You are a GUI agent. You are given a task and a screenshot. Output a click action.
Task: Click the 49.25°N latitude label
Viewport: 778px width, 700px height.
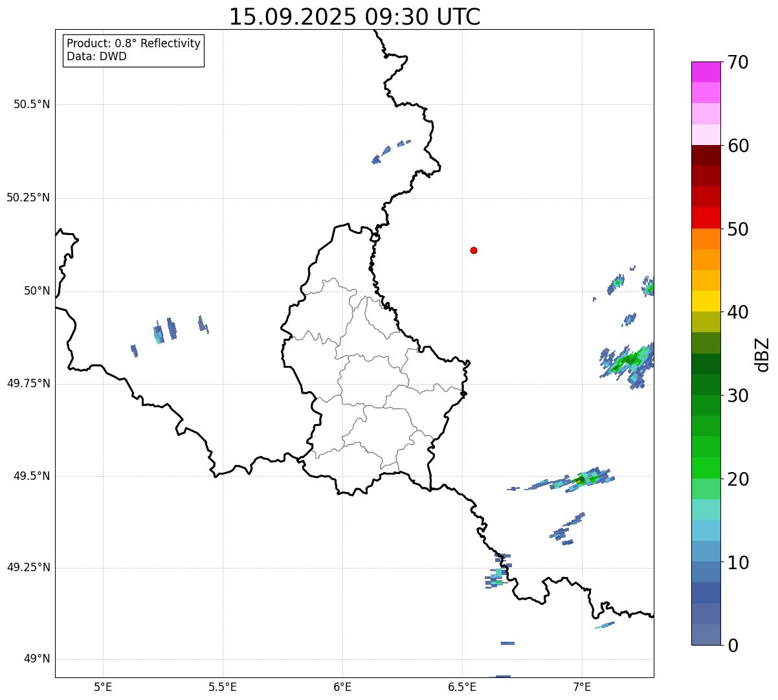pos(28,567)
